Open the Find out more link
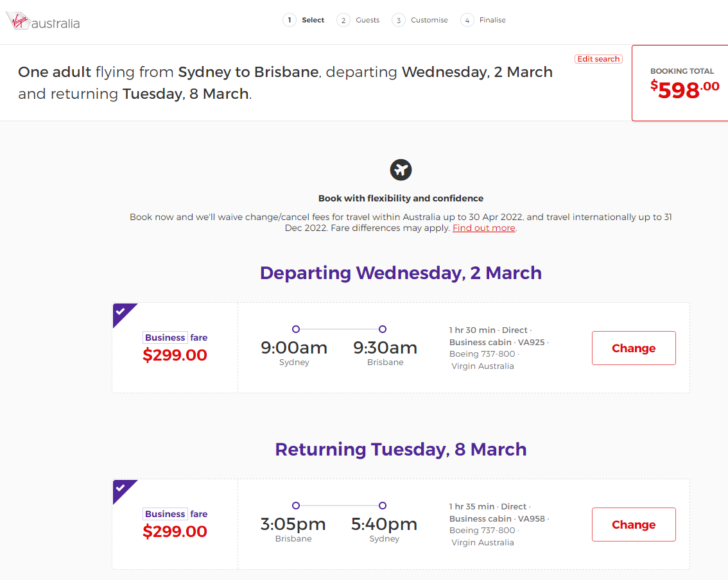 [x=484, y=228]
